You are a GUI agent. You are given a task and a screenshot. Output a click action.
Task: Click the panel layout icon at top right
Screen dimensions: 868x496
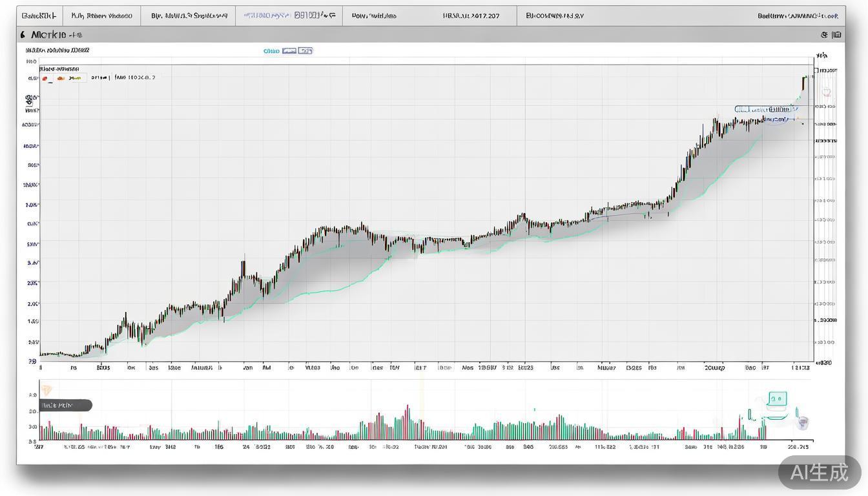coord(837,35)
